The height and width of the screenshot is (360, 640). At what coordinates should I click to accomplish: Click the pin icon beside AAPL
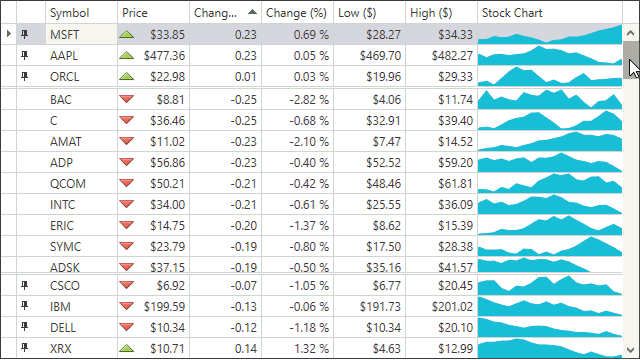(24, 55)
